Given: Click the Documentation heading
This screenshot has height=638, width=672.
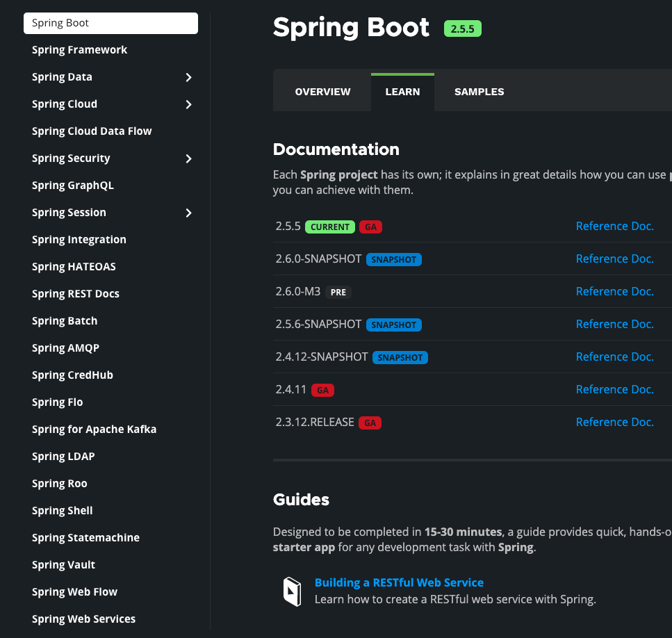Looking at the screenshot, I should coord(336,149).
